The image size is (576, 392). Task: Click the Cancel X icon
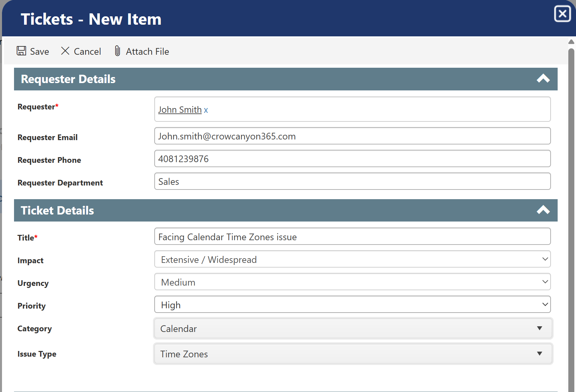65,51
